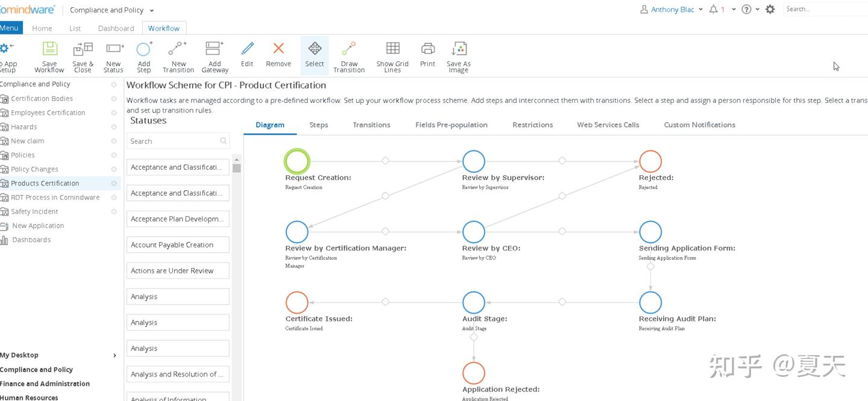Open New claim in sidebar
This screenshot has height=401, width=868.
28,141
